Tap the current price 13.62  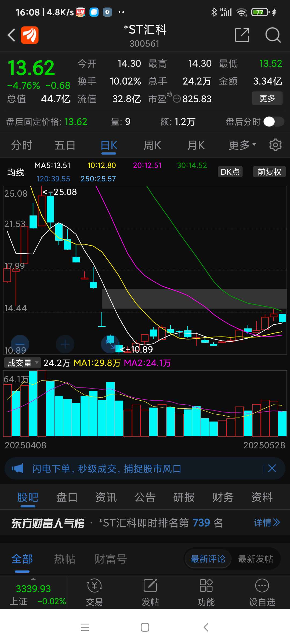(x=31, y=68)
